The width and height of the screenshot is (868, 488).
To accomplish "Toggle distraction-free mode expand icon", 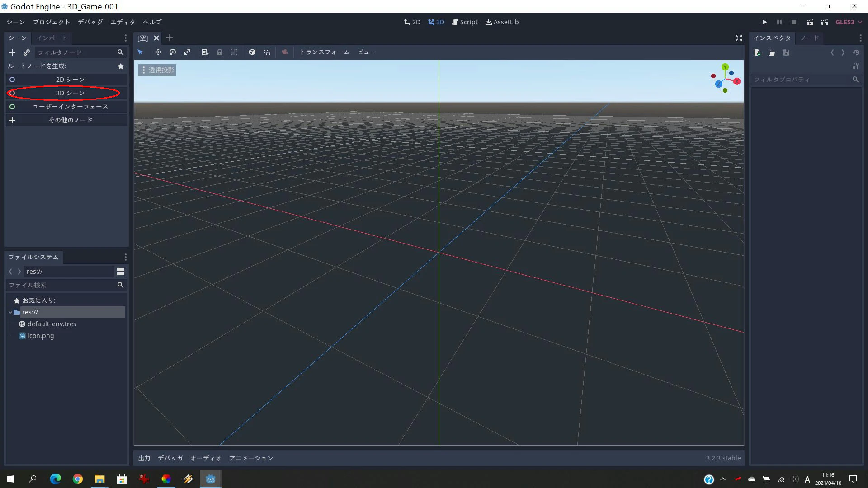I will 739,38.
